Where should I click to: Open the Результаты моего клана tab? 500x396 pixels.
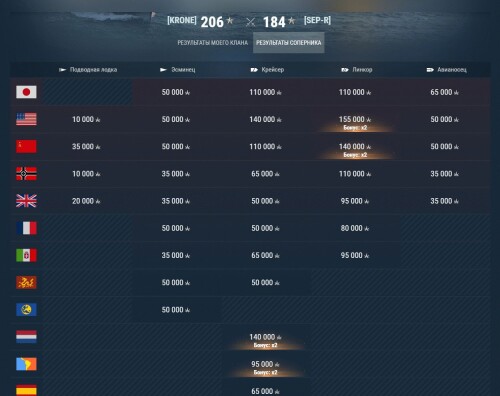point(213,43)
